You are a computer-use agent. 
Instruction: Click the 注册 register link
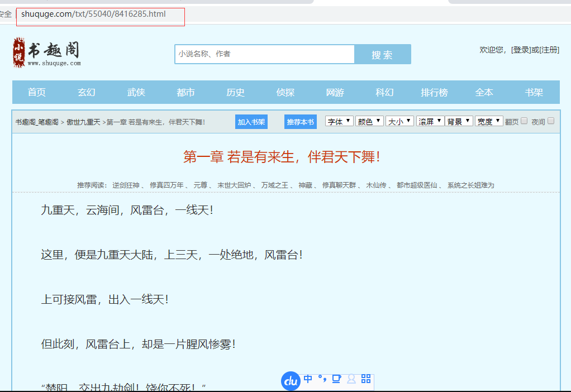[x=549, y=50]
